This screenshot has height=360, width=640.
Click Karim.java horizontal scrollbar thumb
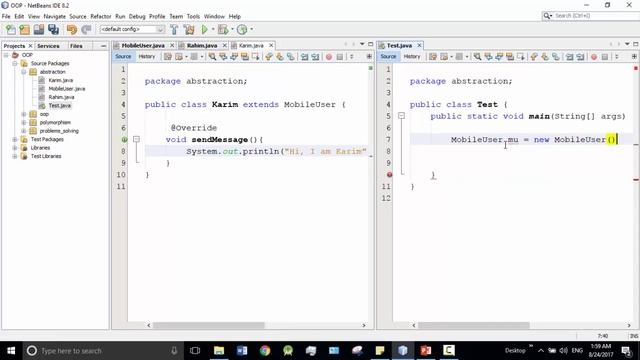[209, 325]
